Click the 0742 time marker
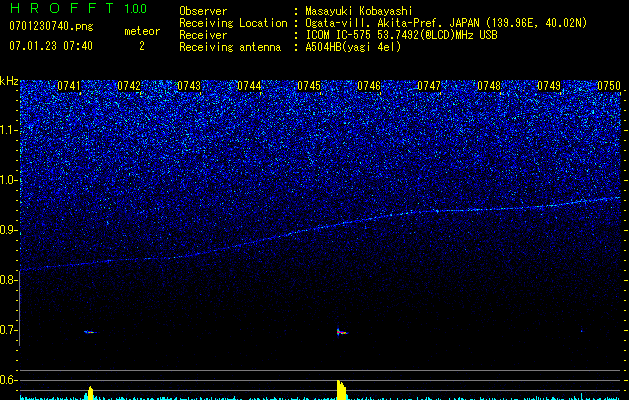Image resolution: width=629 pixels, height=400 pixels. 129,86
